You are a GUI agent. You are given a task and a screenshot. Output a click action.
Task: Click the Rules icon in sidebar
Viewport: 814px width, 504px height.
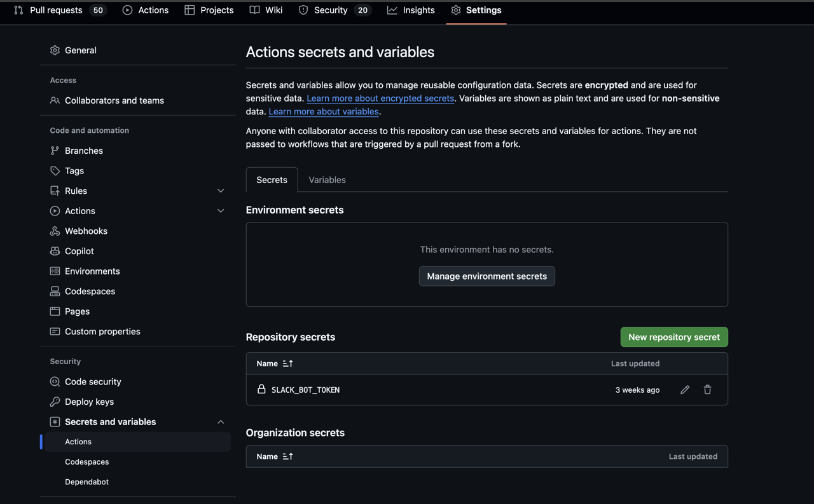55,191
